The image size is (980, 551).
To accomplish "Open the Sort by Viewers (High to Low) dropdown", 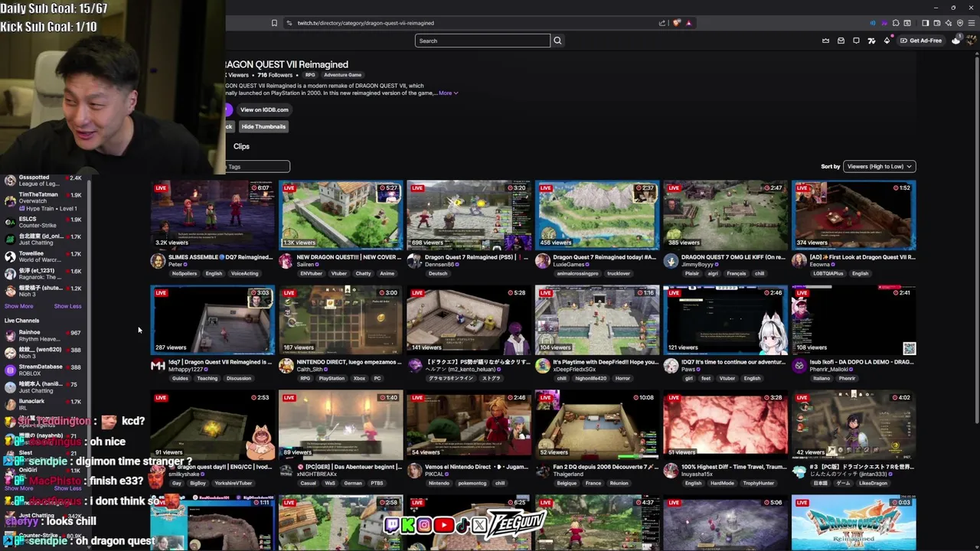I will click(x=879, y=166).
